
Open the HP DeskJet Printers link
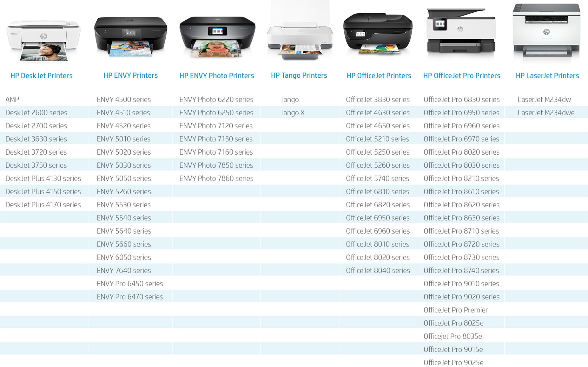42,76
